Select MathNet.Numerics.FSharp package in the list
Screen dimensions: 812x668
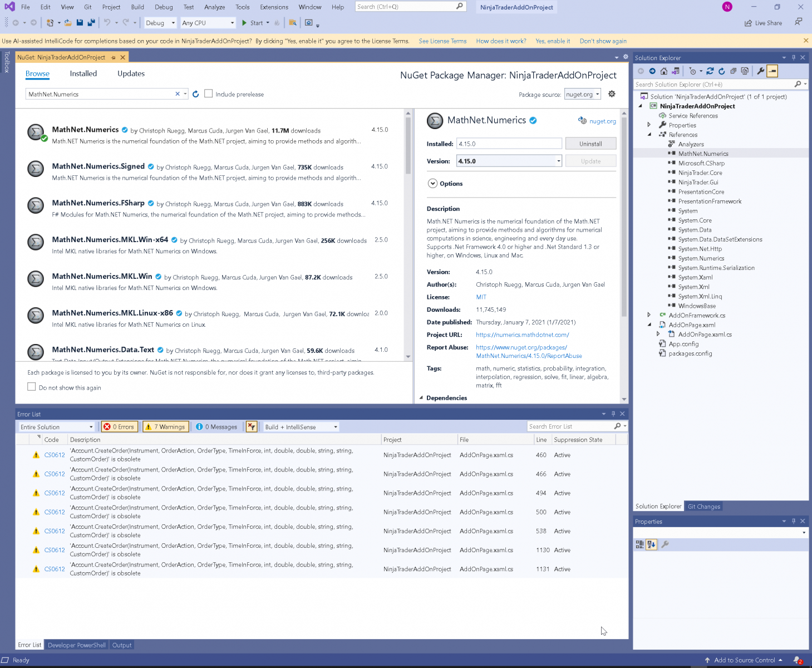coord(210,209)
